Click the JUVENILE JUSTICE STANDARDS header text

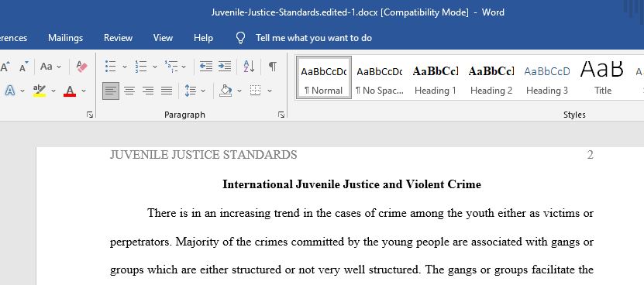tap(203, 155)
